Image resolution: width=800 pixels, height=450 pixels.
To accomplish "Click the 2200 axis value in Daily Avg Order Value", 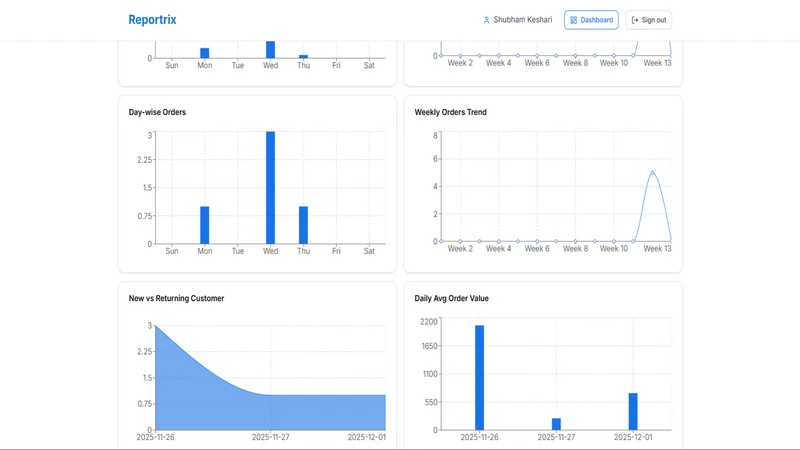I will tap(429, 321).
